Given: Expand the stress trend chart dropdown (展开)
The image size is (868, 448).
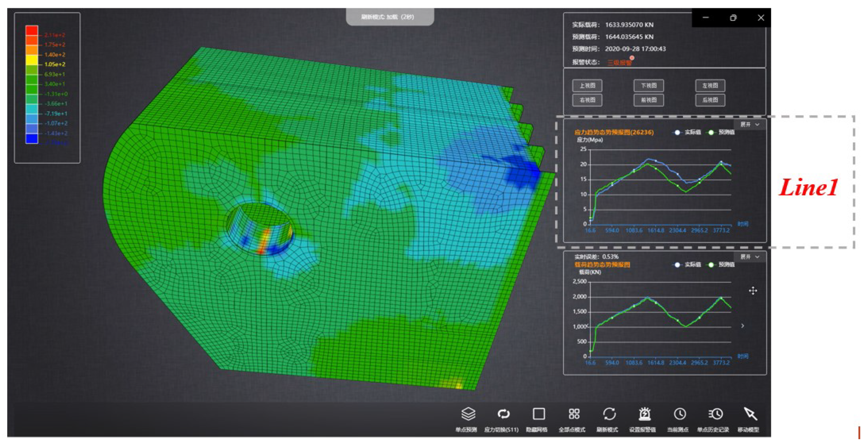Looking at the screenshot, I should tap(750, 125).
